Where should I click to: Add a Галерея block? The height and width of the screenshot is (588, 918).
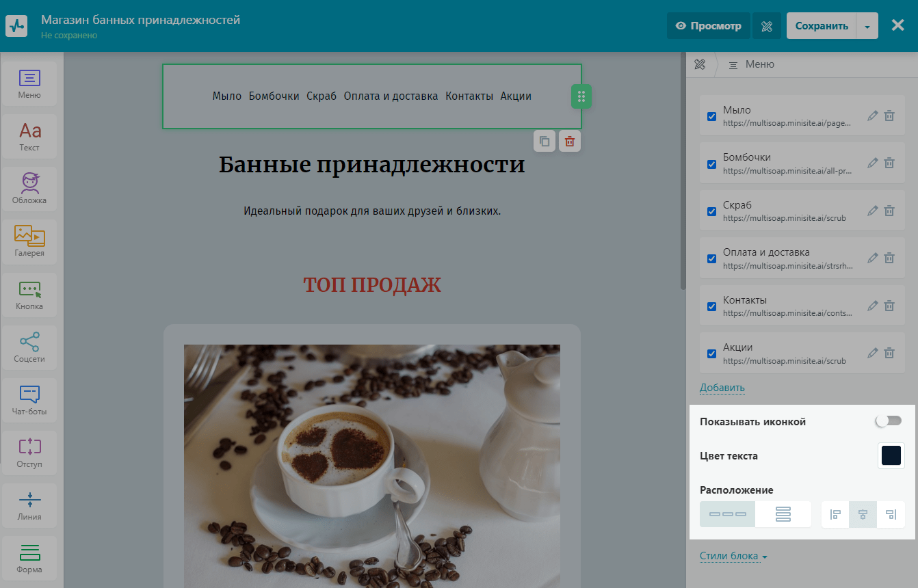[x=29, y=242]
